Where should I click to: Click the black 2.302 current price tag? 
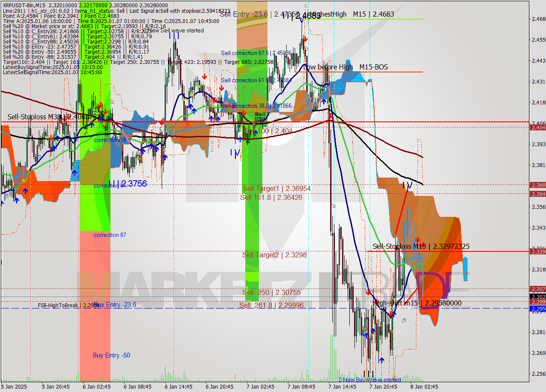[537, 297]
